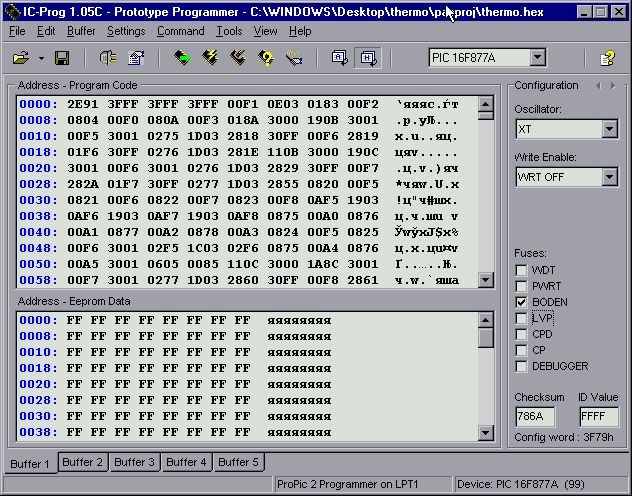Click the Eeprom Data scrollbar up arrow
632x496 pixels.
(486, 320)
